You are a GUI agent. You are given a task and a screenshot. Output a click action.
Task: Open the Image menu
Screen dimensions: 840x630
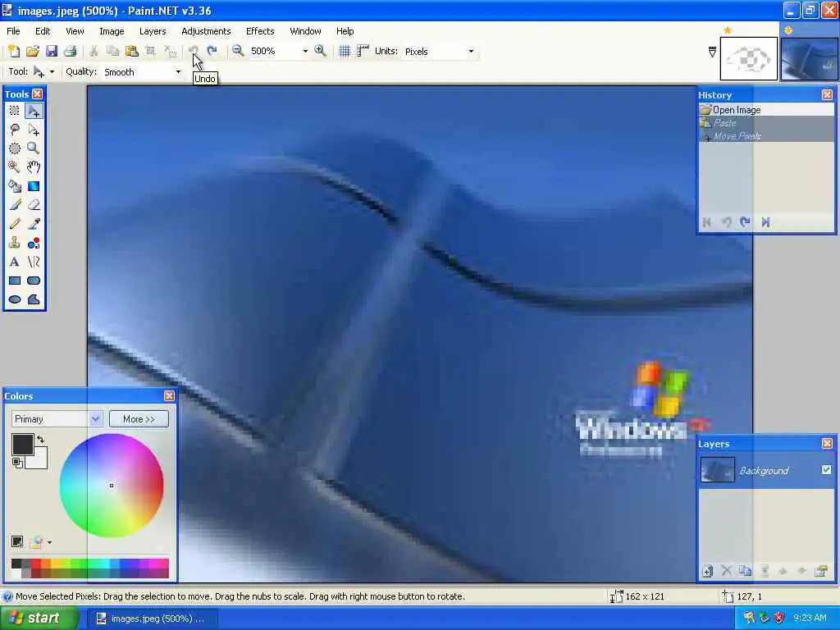point(112,31)
